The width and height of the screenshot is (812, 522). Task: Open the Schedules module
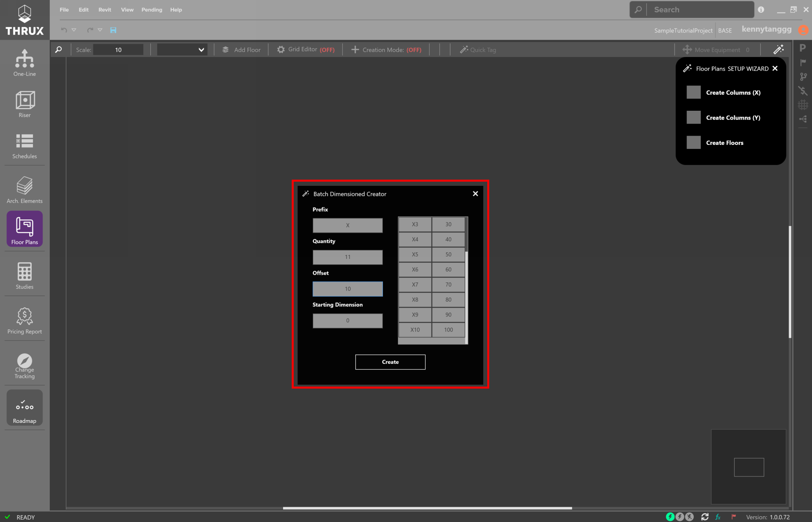pyautogui.click(x=24, y=146)
